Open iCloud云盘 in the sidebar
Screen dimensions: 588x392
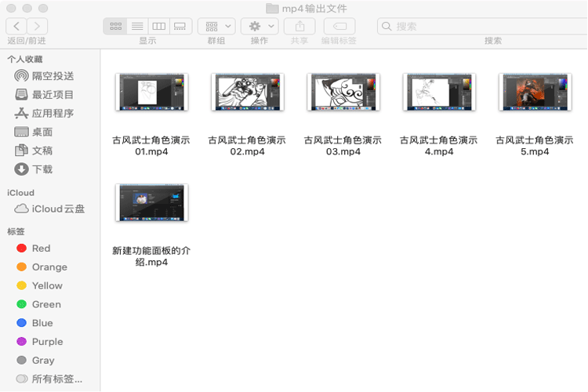[58, 209]
